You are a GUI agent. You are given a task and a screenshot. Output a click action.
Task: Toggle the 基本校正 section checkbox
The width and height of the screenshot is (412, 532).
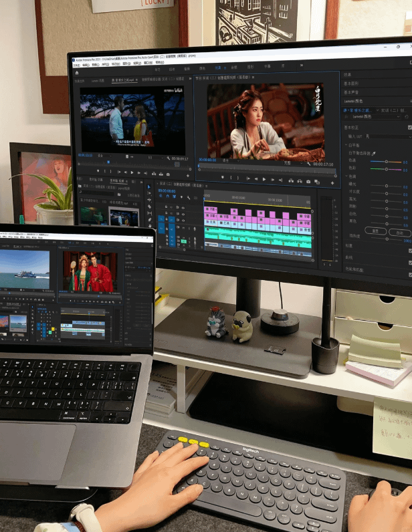point(409,128)
